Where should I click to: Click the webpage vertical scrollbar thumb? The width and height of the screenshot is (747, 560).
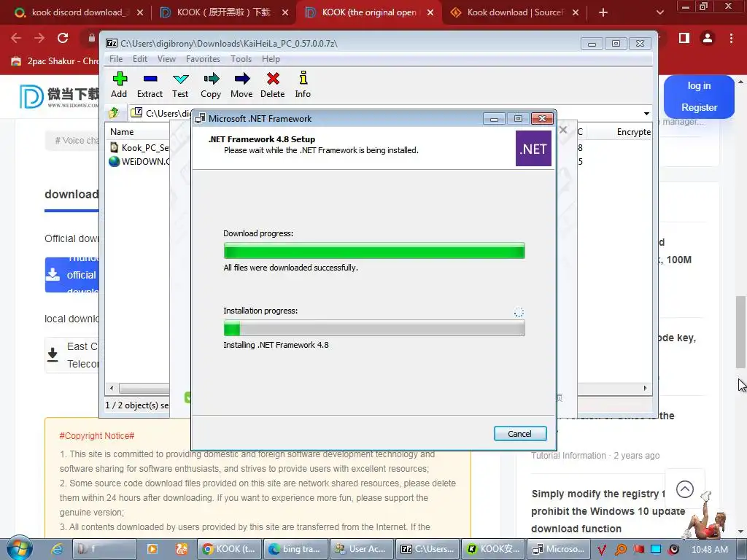point(740,332)
